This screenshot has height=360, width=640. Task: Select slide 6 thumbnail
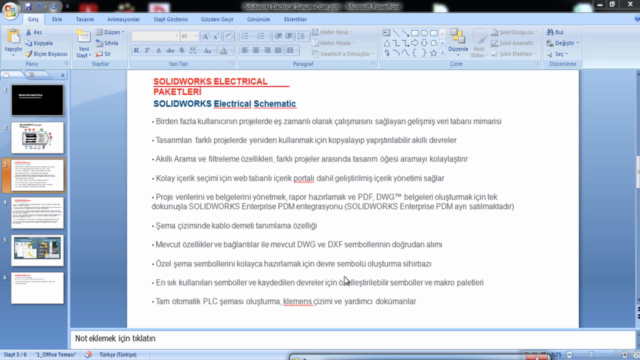pos(37,288)
